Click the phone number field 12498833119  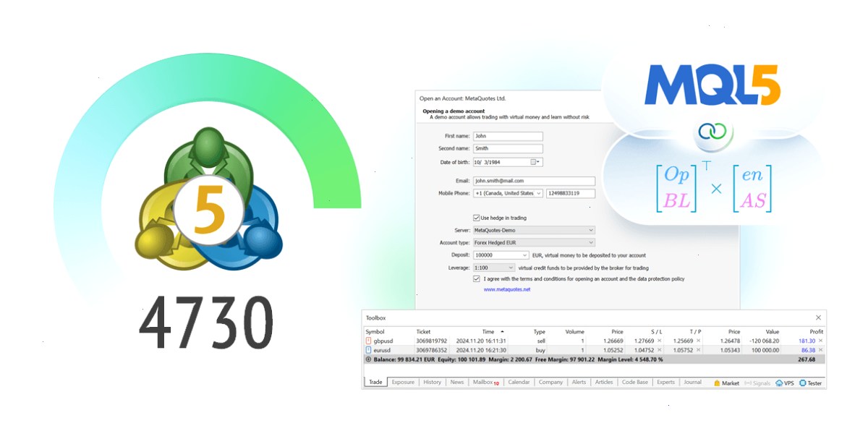pos(571,193)
